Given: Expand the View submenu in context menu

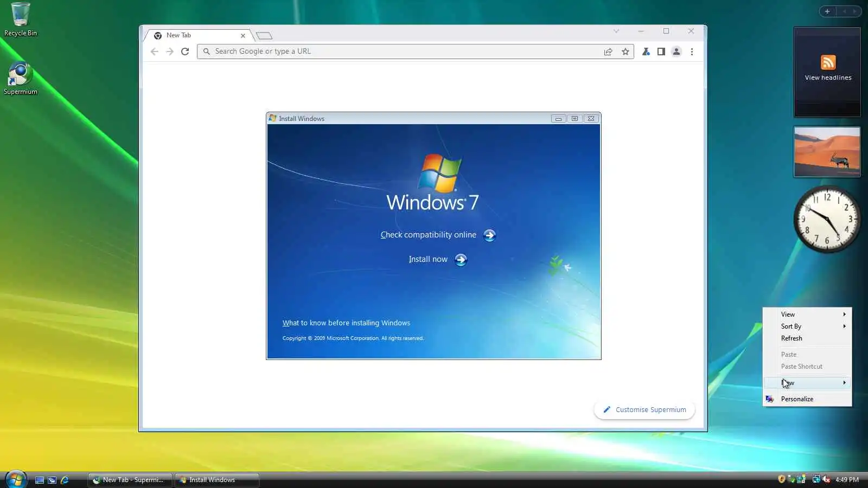Looking at the screenshot, I should click(807, 314).
